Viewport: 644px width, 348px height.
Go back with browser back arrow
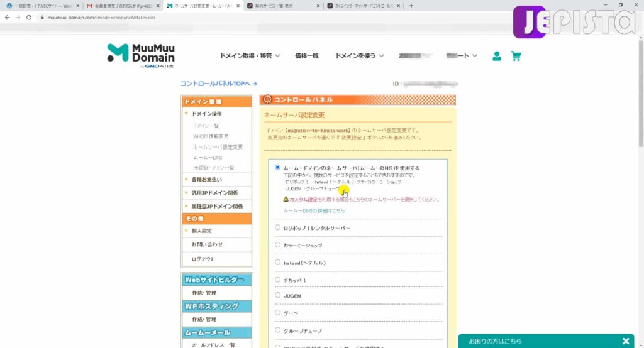(7, 18)
